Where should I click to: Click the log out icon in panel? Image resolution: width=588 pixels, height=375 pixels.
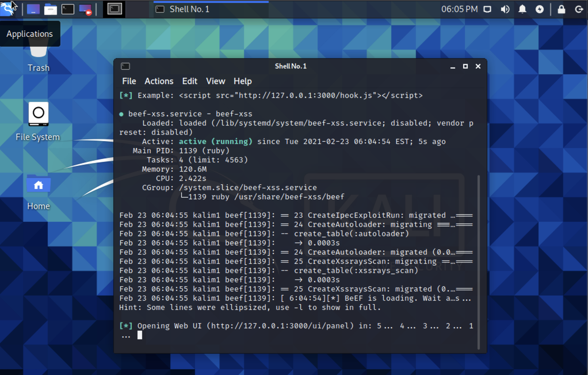coord(579,10)
